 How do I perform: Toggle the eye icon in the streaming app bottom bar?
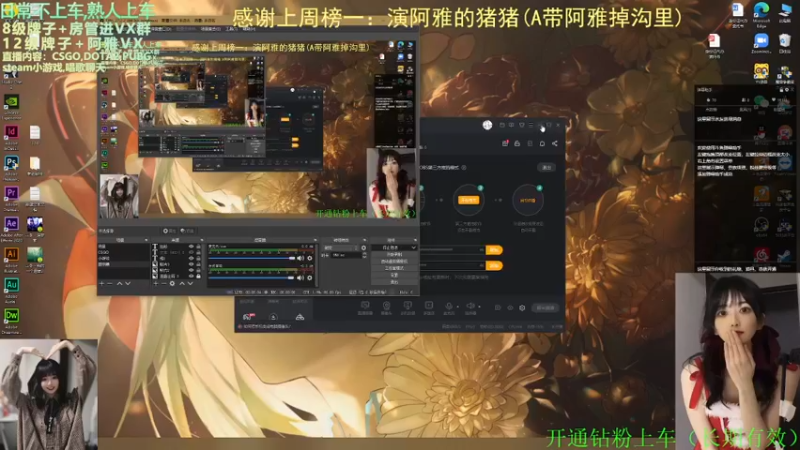[510, 308]
